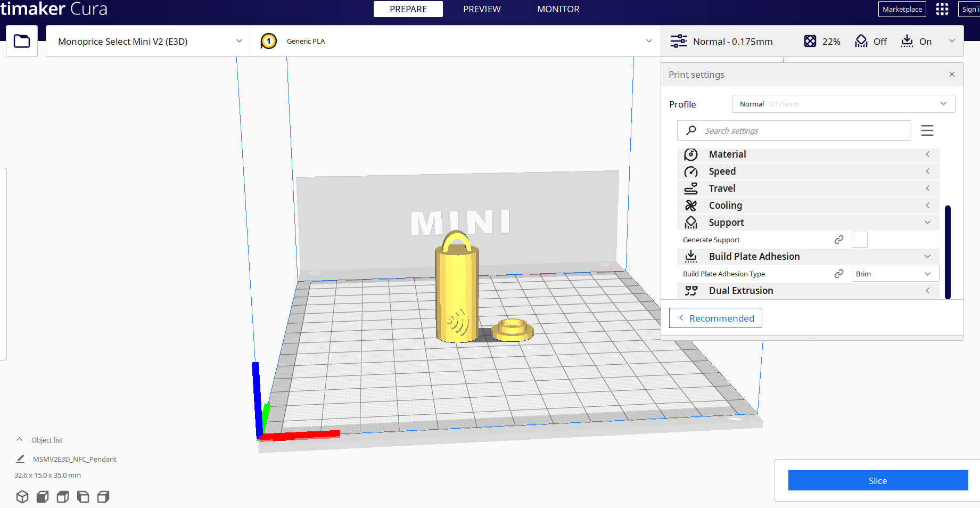This screenshot has width=980, height=508.
Task: Click link icon beside Build Plate Adhesion Type
Action: click(839, 274)
